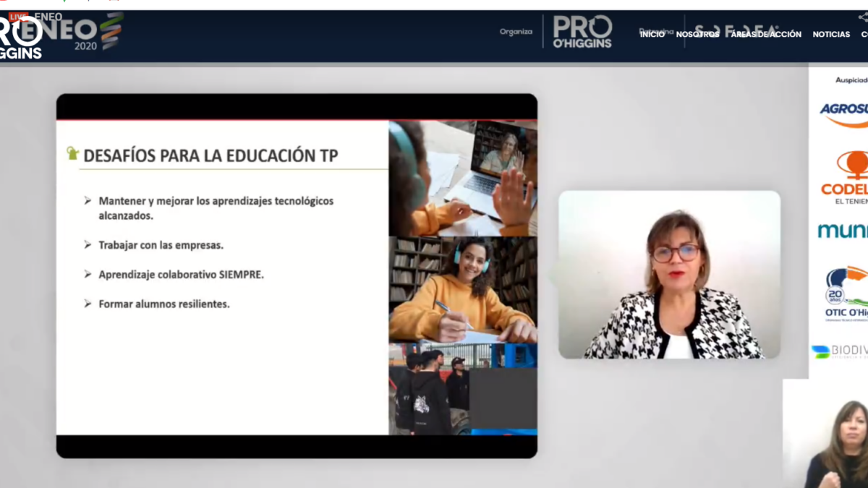The image size is (868, 488).
Task: Click the Codelco El Teniente logo
Action: tap(845, 178)
